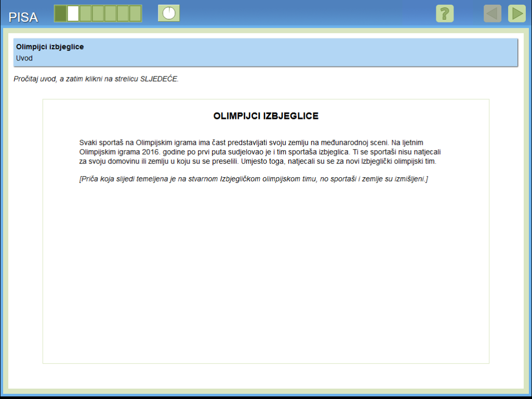The width and height of the screenshot is (532, 399).
Task: Select the last progress indicator box
Action: pyautogui.click(x=136, y=14)
